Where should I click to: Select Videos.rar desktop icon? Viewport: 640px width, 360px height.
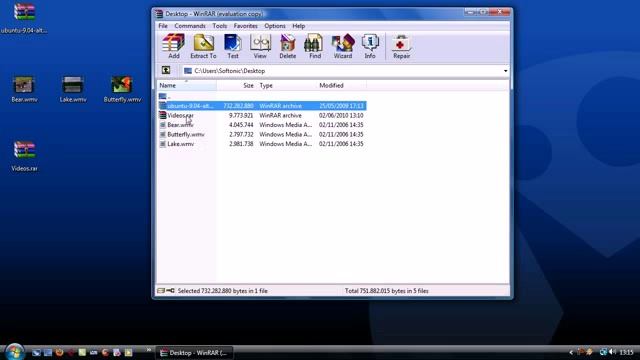24,156
